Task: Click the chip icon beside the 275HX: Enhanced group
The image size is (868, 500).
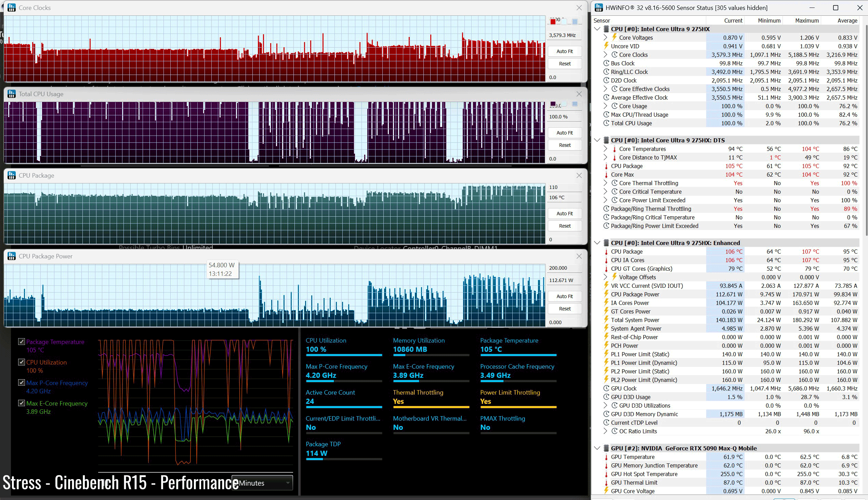Action: click(606, 243)
